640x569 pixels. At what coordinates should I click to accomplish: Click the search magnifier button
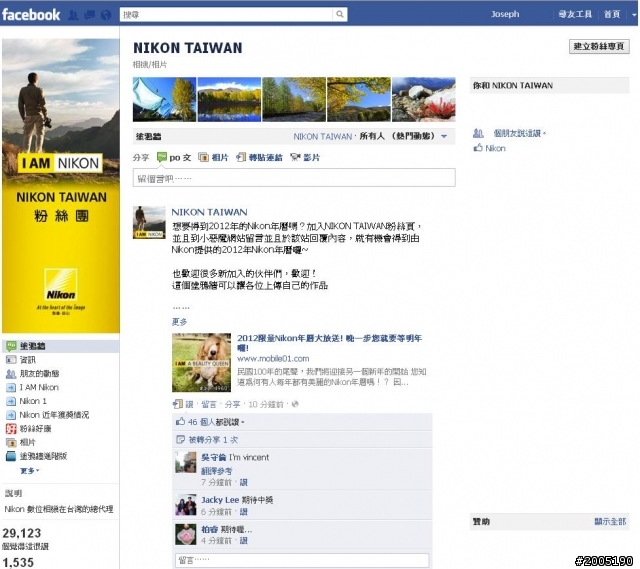tap(340, 14)
